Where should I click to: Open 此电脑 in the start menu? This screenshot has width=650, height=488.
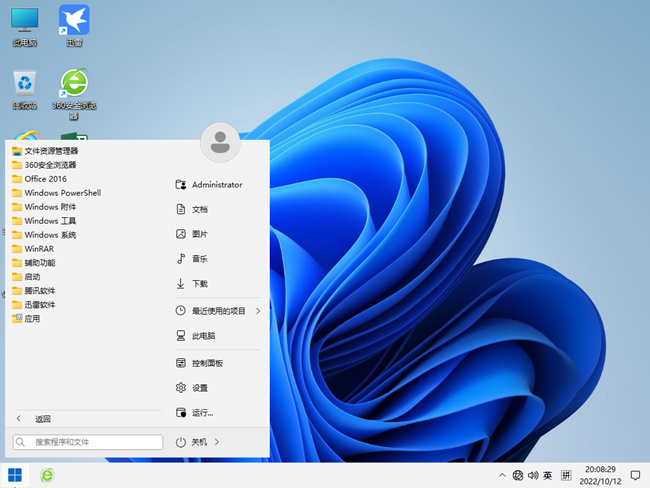click(x=196, y=336)
